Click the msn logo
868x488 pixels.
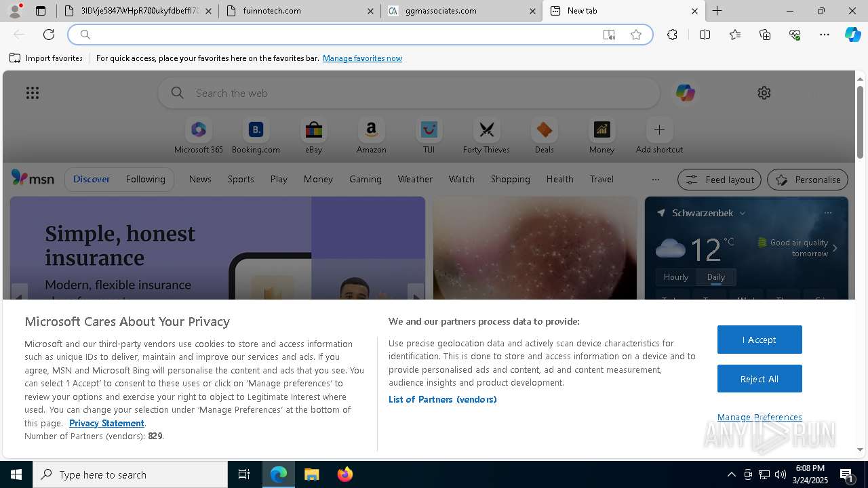33,178
